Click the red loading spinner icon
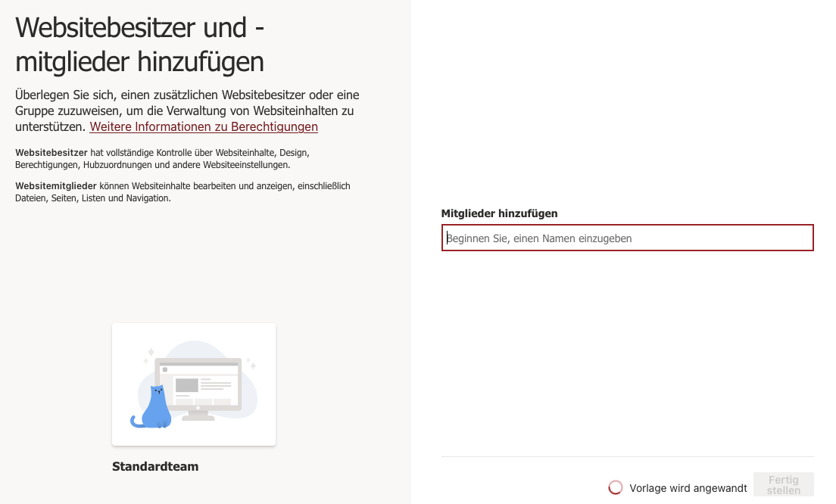Screen dimensions: 836x504 point(616,488)
